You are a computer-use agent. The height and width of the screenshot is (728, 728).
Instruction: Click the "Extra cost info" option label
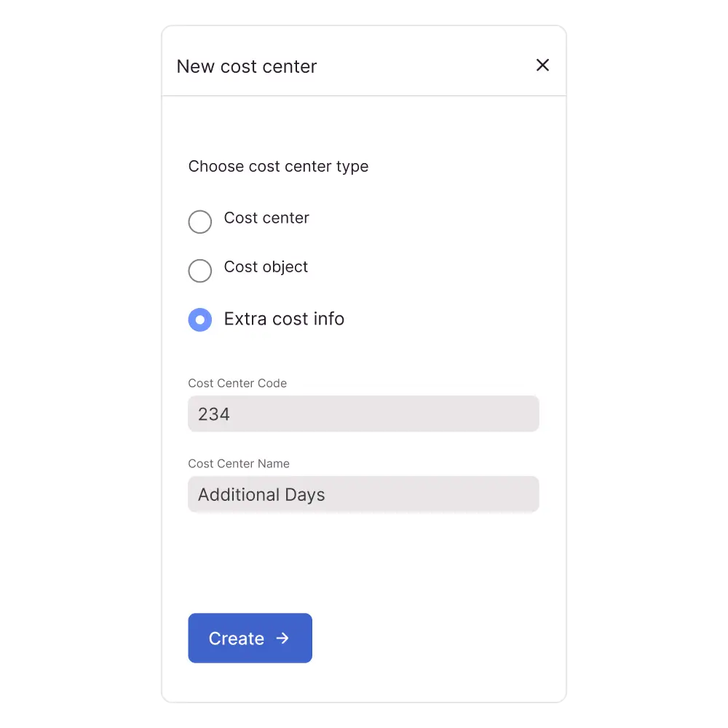(x=284, y=319)
